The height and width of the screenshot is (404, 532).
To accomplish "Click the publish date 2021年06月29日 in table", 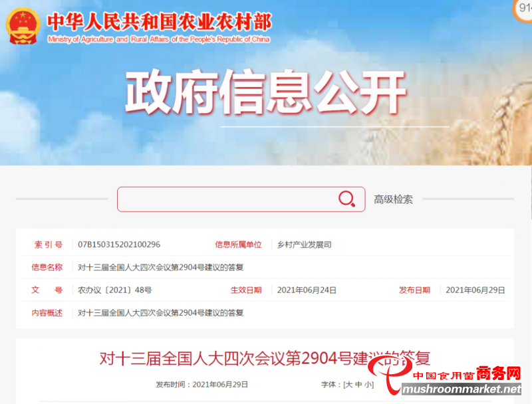I will click(475, 290).
